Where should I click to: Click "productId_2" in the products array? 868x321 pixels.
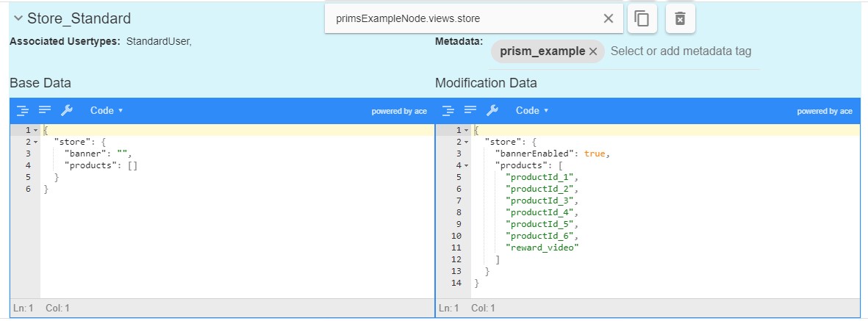[539, 190]
